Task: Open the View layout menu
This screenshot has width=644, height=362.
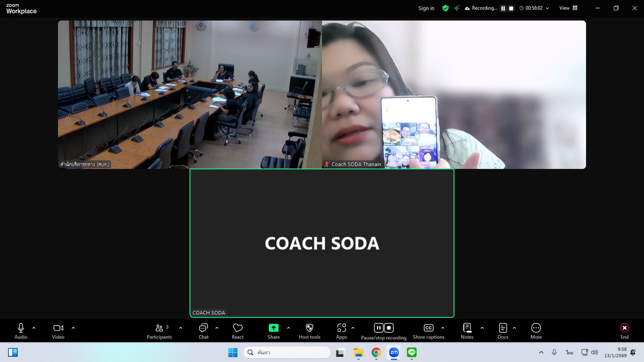Action: [x=568, y=8]
